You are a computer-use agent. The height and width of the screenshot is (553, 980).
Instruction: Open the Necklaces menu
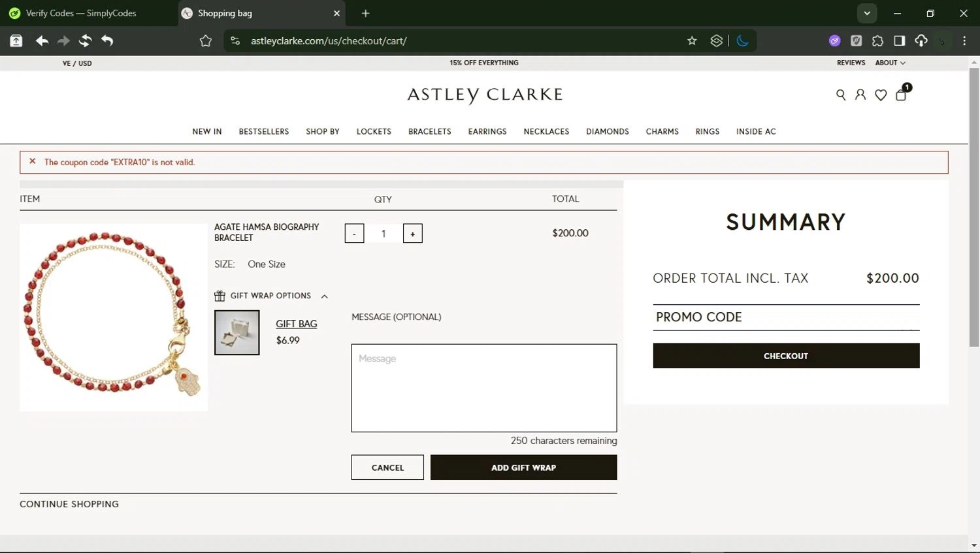point(546,131)
